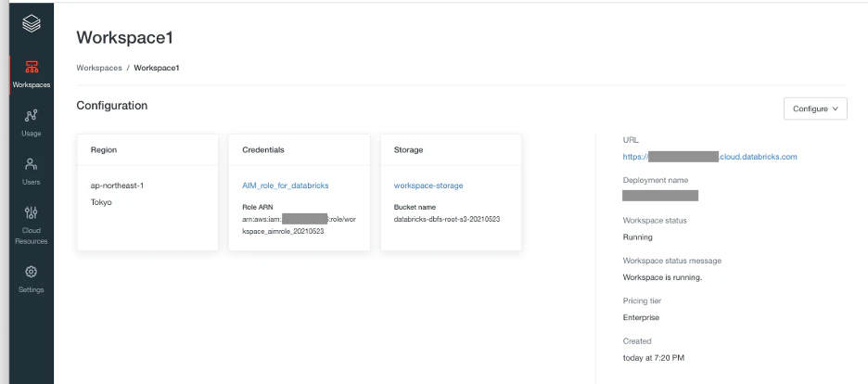The height and width of the screenshot is (384, 868).
Task: Open the Usage sidebar icon
Action: [x=32, y=116]
